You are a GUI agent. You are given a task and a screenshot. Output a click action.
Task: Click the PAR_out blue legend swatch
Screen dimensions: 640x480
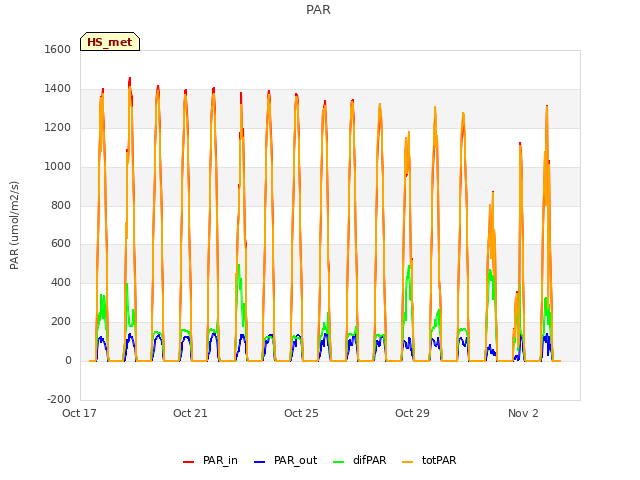pos(259,461)
